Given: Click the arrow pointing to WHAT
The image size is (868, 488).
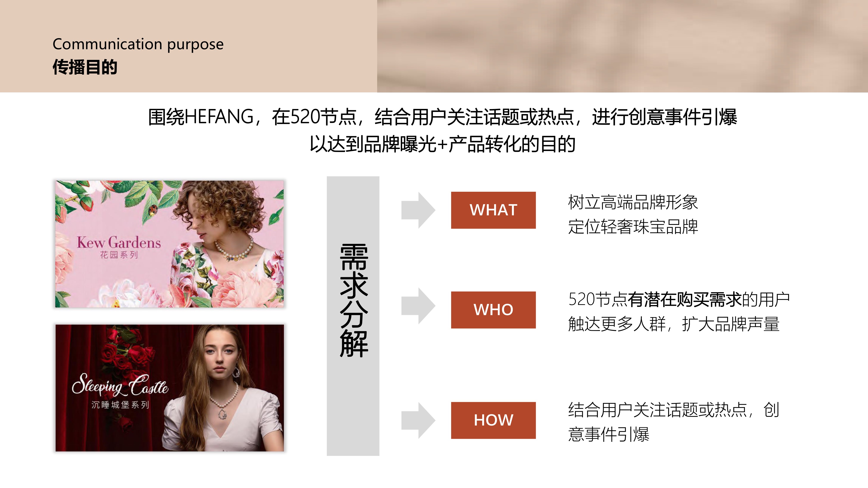Looking at the screenshot, I should pos(418,210).
